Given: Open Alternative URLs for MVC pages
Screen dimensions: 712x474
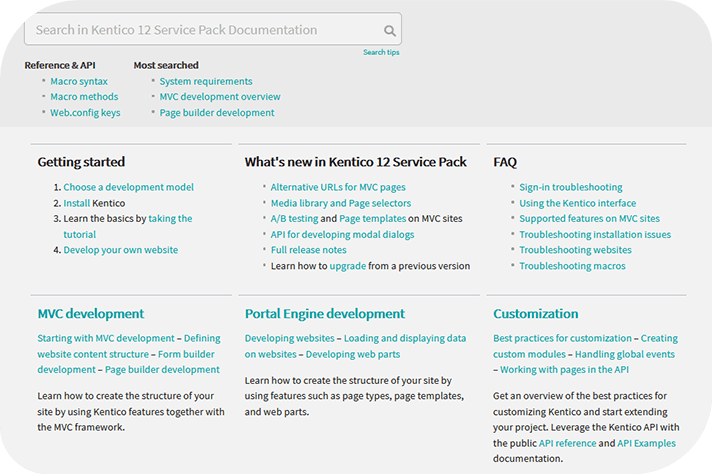Looking at the screenshot, I should (338, 187).
